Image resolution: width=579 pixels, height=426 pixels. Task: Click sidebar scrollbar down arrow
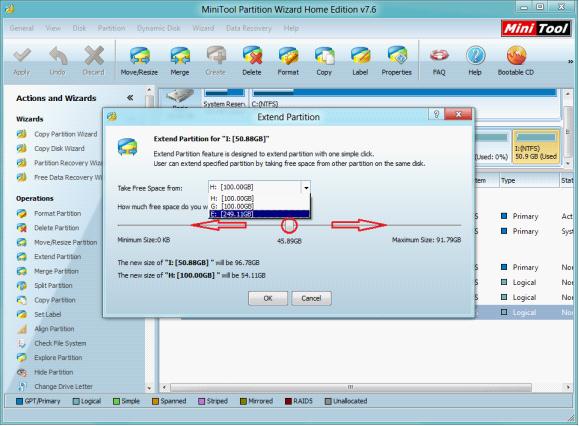[x=149, y=388]
